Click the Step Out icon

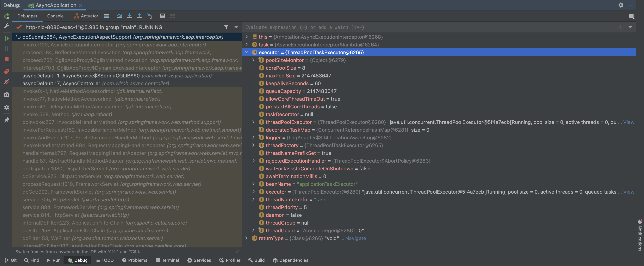[x=139, y=16]
